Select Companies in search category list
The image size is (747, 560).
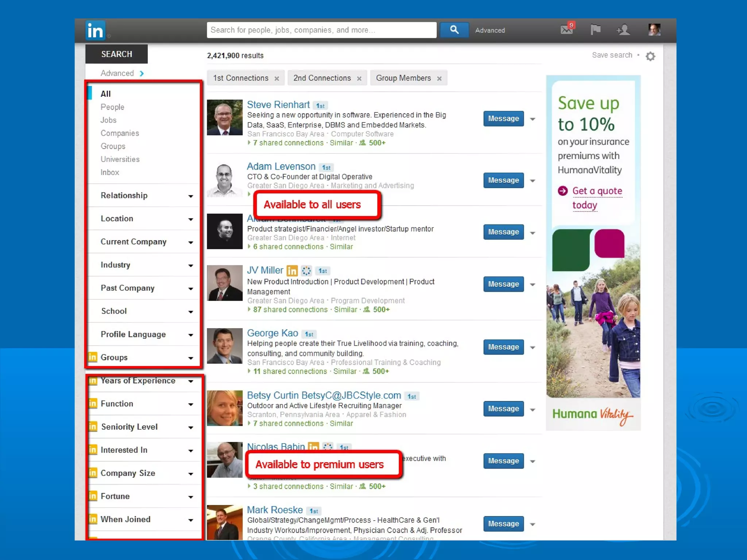coord(120,133)
